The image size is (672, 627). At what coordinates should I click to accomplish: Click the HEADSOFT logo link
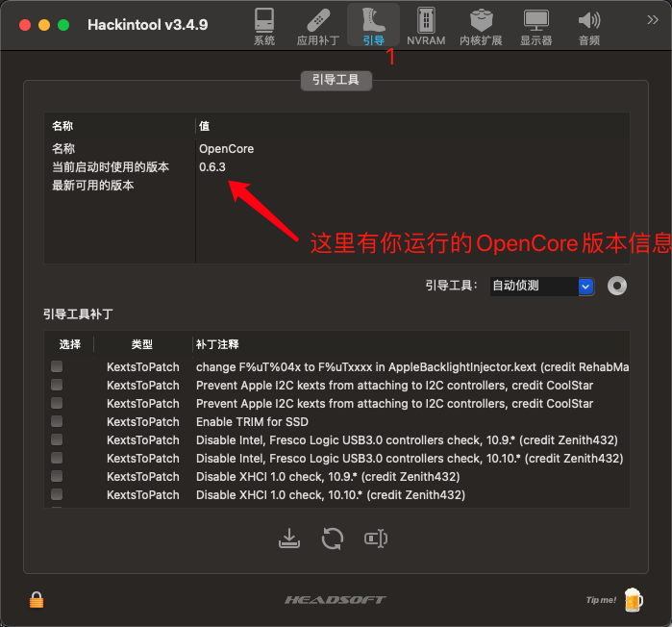[x=336, y=600]
